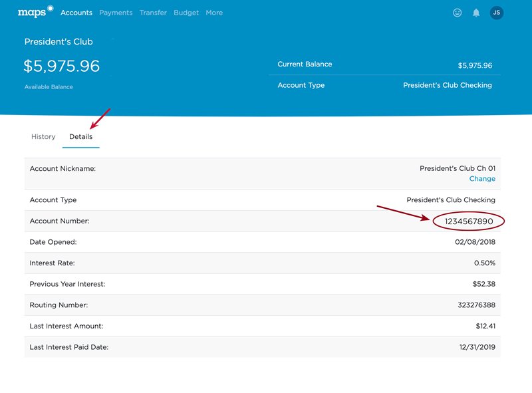Select the Details tab

pos(81,137)
